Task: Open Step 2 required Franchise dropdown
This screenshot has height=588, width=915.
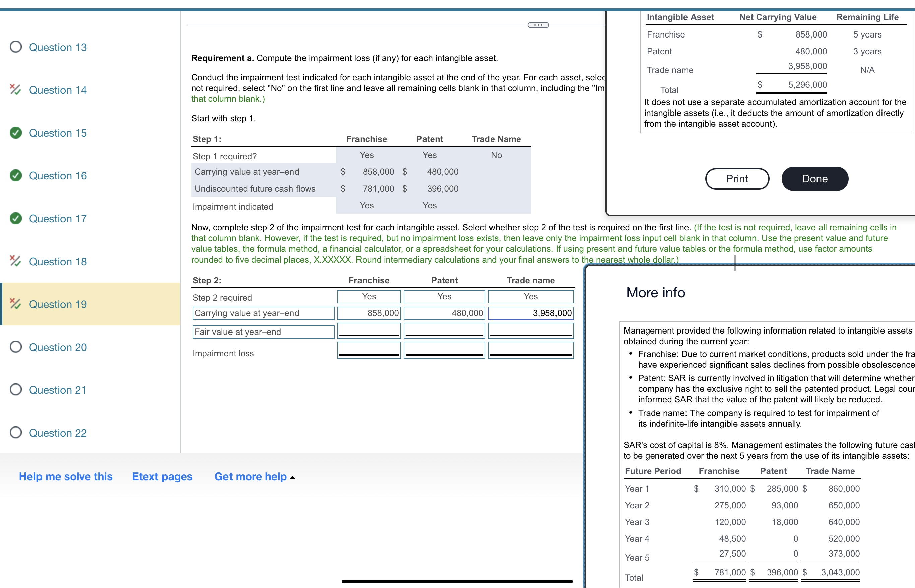Action: tap(369, 296)
